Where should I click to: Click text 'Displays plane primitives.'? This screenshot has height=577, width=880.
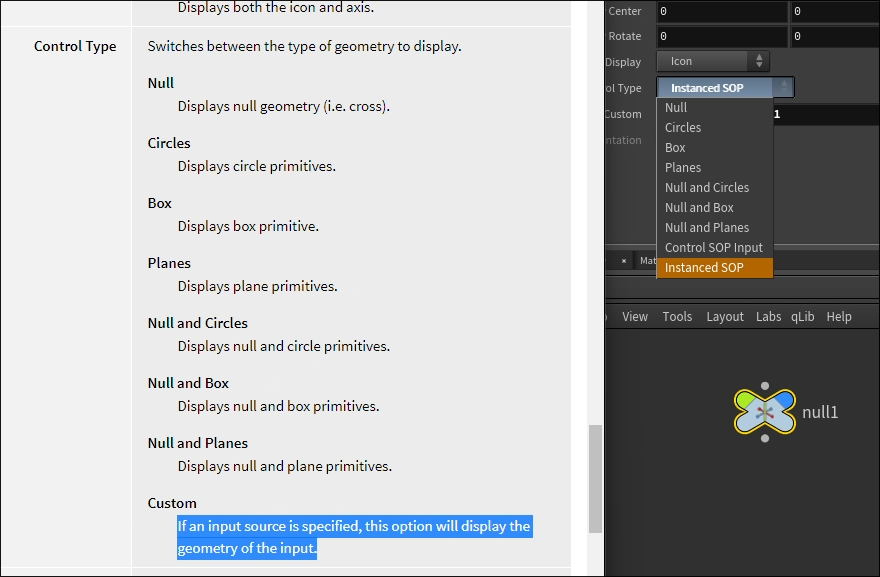pos(258,286)
